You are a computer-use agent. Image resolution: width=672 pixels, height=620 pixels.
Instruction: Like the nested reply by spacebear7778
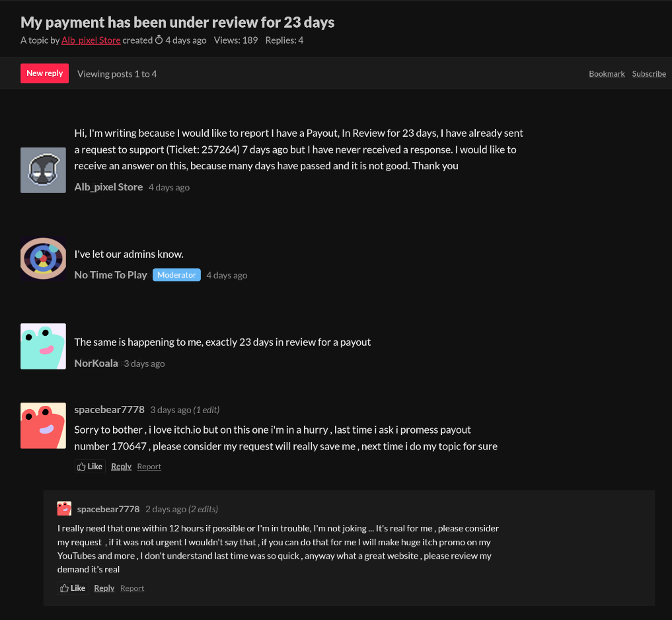click(x=73, y=588)
